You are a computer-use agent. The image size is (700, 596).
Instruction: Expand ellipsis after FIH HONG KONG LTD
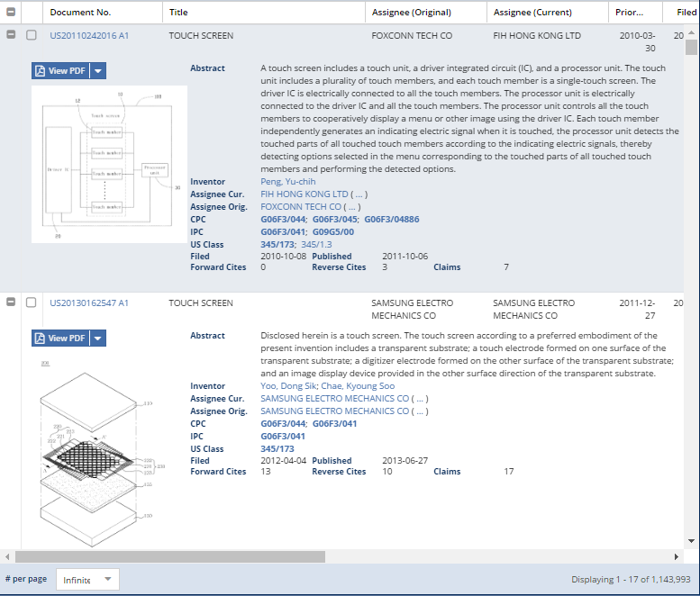point(359,194)
